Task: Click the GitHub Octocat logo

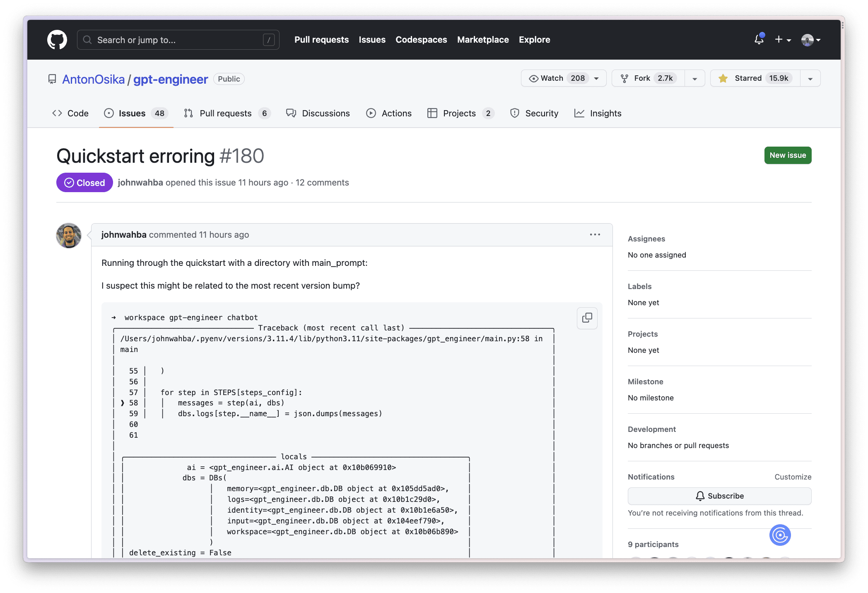Action: pyautogui.click(x=57, y=40)
